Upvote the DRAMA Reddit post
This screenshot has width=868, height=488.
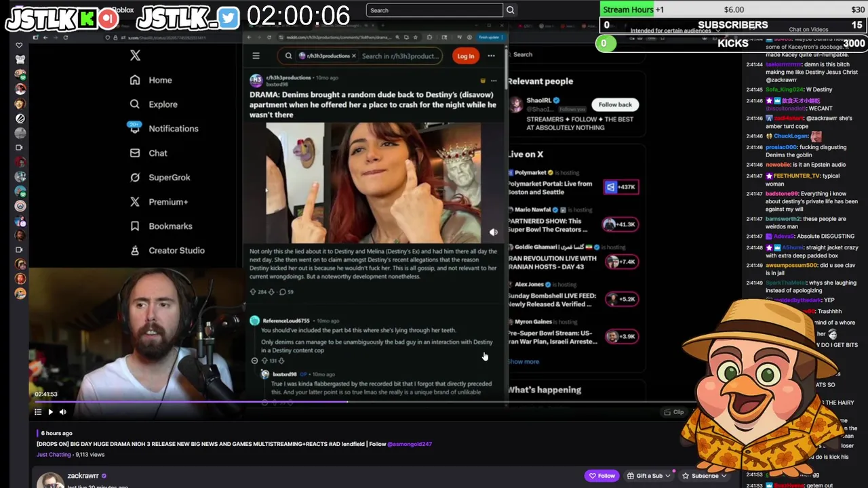253,292
